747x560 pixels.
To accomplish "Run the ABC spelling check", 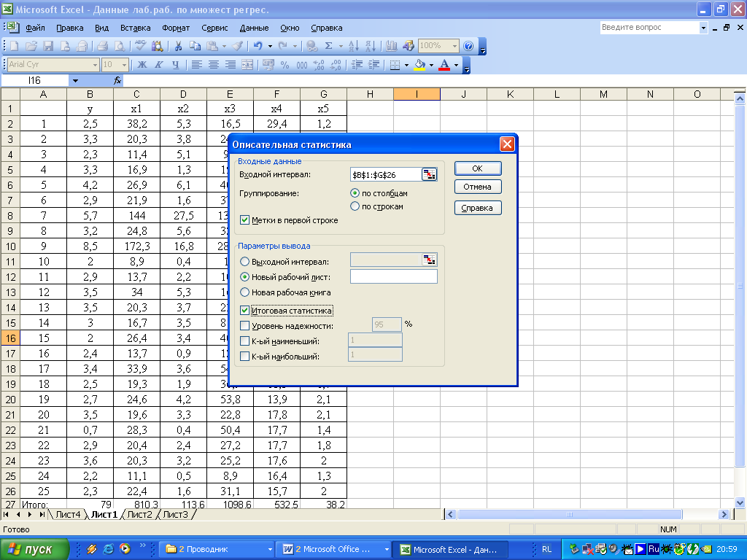I will point(140,46).
